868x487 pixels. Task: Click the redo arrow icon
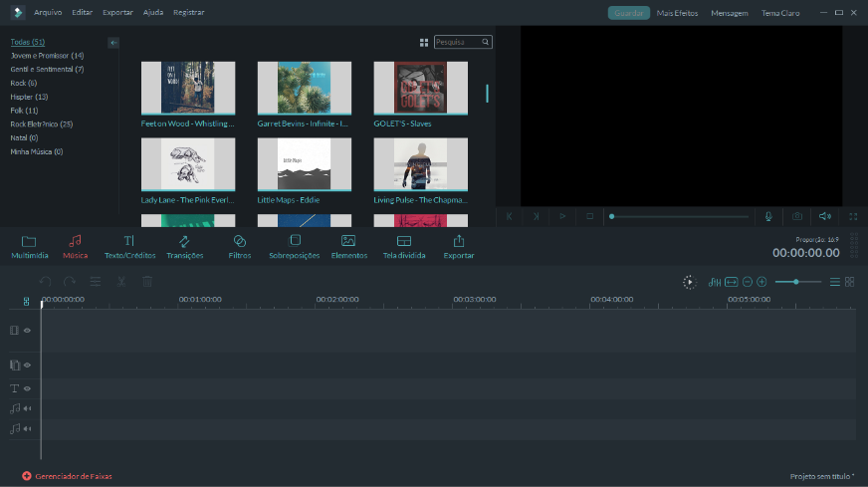coord(70,282)
